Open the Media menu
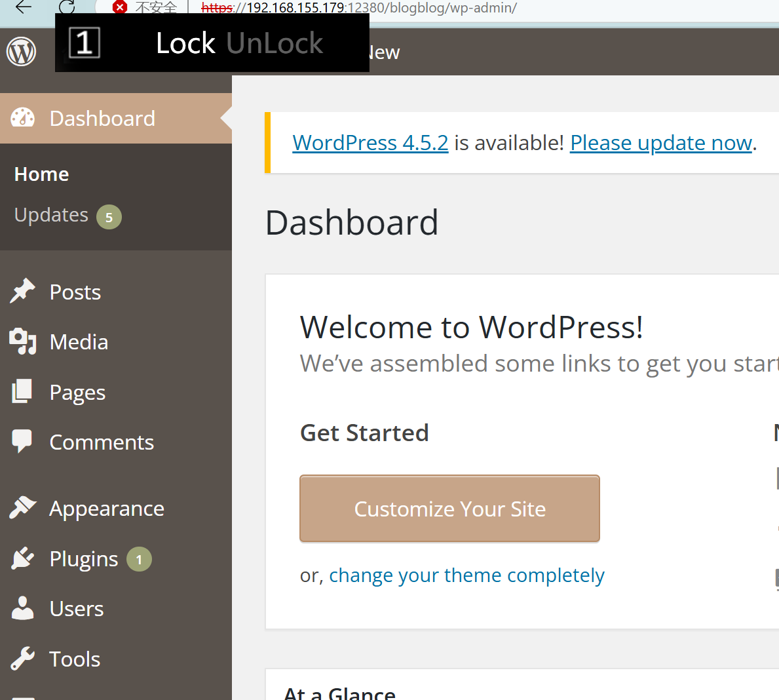Screen dimensions: 779x700 point(116,342)
